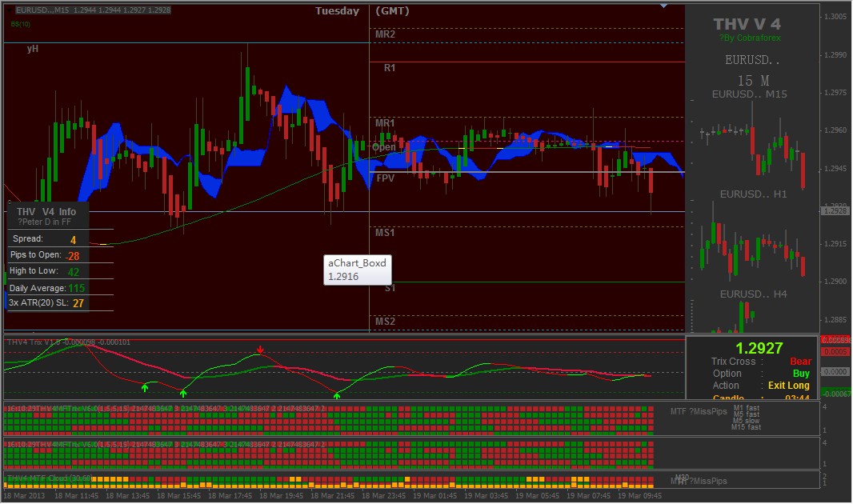
Task: Select the FPV pivot level label
Action: (x=385, y=178)
